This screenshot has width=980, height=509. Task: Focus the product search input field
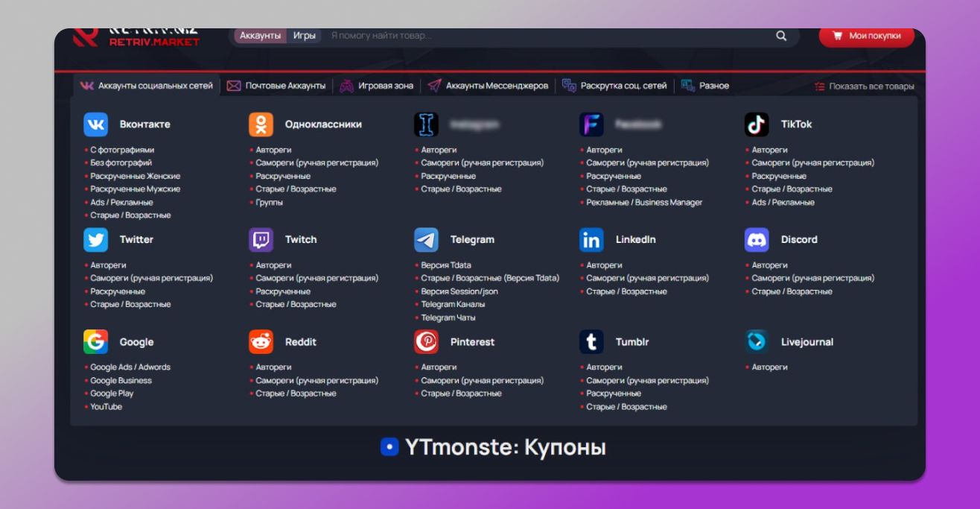tap(544, 36)
